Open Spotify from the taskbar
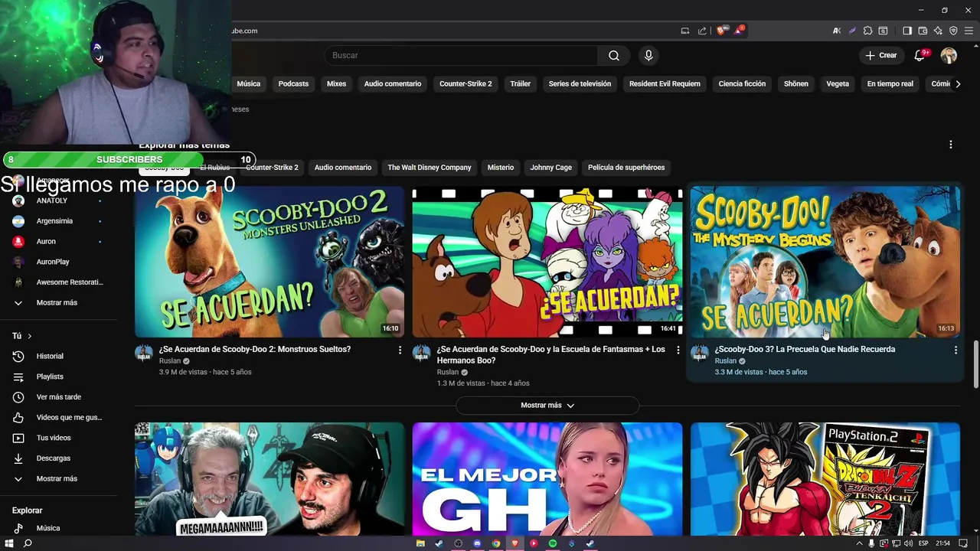 [552, 543]
